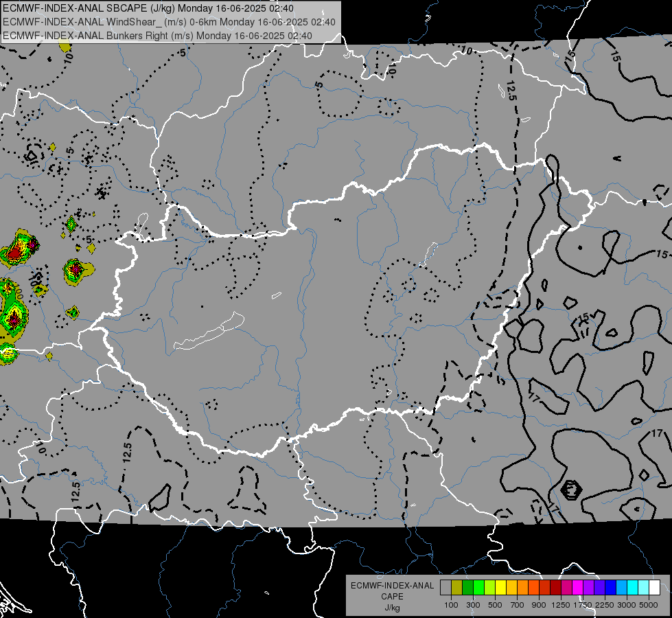This screenshot has height=618, width=672.
Task: Click the legend value 1250
Action: click(561, 605)
